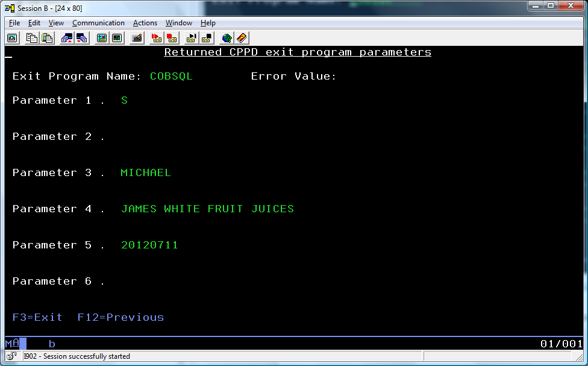Image resolution: width=588 pixels, height=366 pixels.
Task: Open the Display setup toolbar icon
Action: [102, 38]
